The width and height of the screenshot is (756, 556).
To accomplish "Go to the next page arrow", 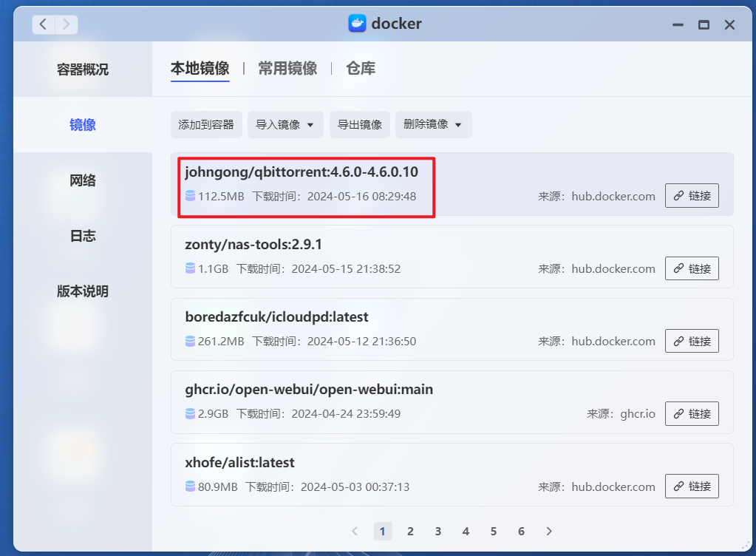I will coord(548,531).
